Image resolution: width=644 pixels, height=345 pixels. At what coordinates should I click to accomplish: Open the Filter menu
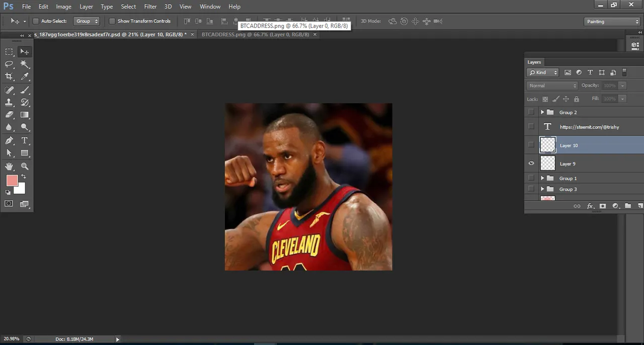pos(150,7)
